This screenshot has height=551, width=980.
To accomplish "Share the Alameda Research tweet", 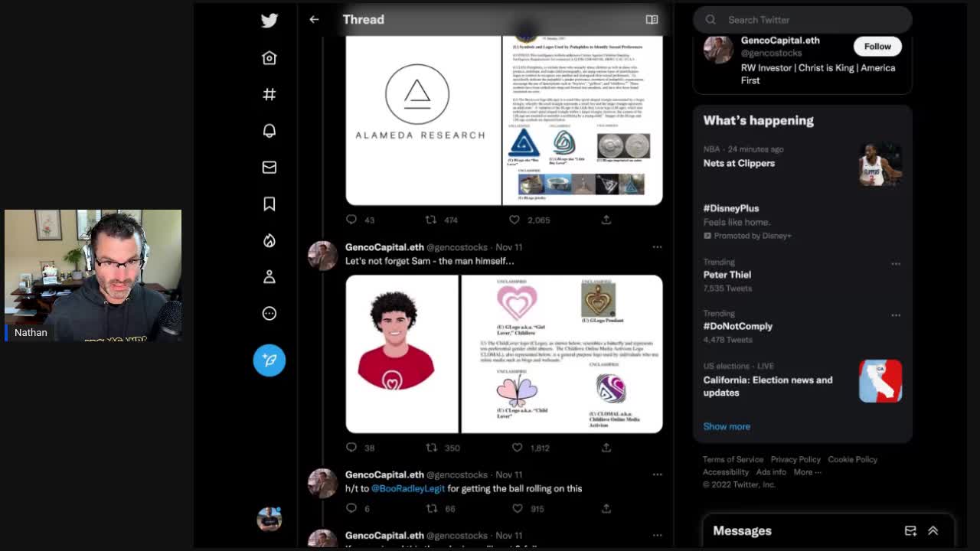I will pos(606,220).
